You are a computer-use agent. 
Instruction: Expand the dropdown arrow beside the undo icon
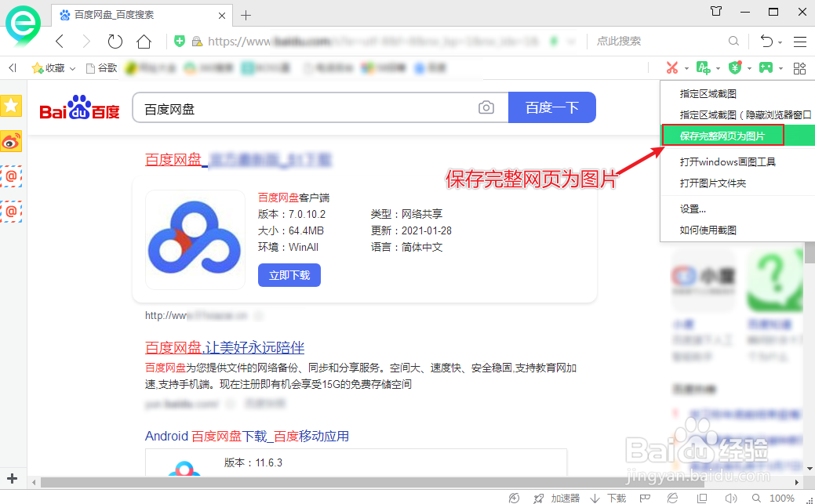click(780, 42)
